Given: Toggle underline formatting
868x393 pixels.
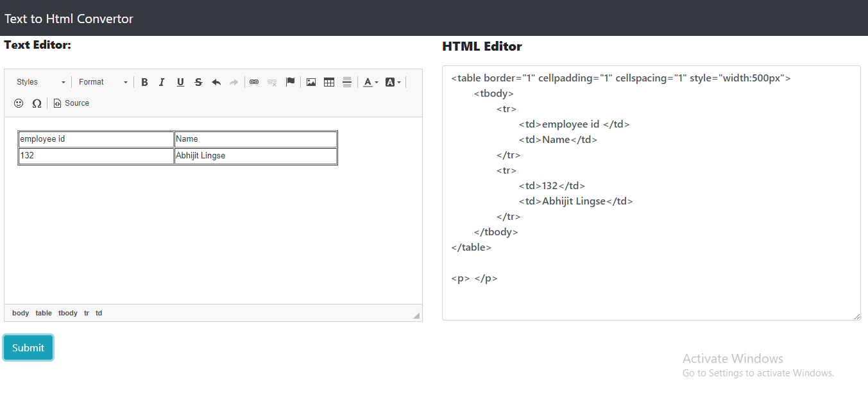Looking at the screenshot, I should pos(180,82).
